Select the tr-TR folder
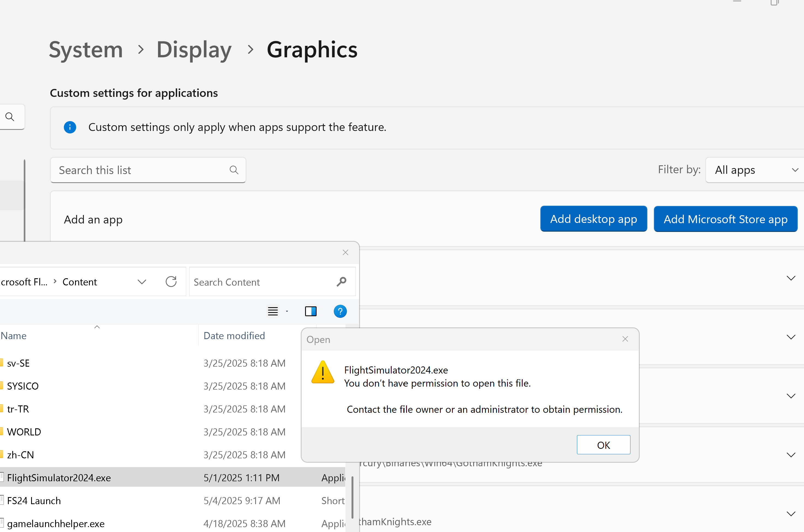This screenshot has height=532, width=804. point(18,409)
